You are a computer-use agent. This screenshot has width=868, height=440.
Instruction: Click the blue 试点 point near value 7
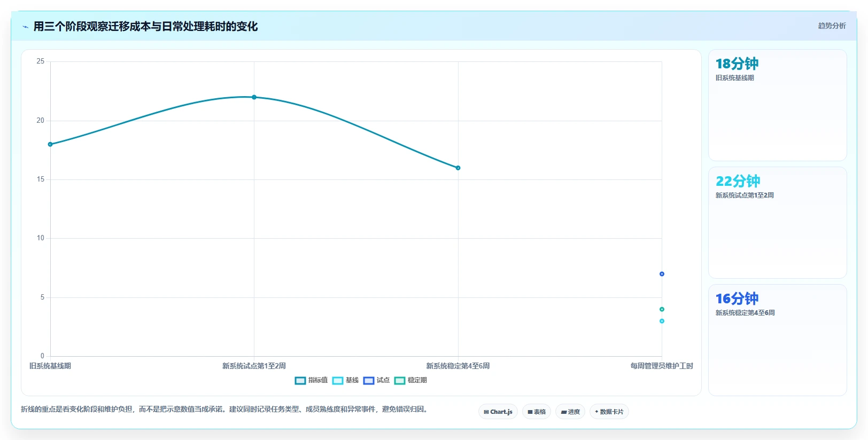tap(662, 274)
